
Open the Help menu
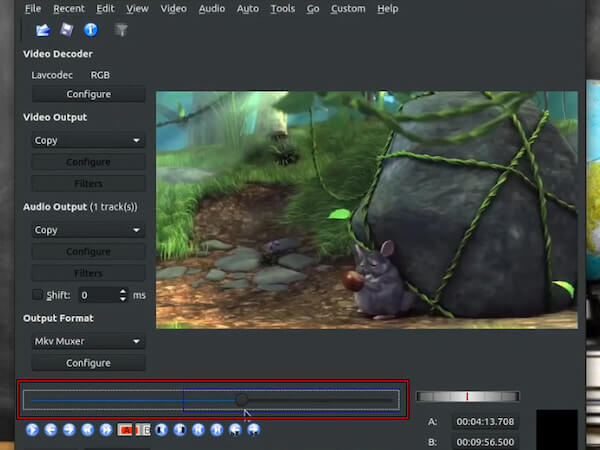tap(388, 8)
